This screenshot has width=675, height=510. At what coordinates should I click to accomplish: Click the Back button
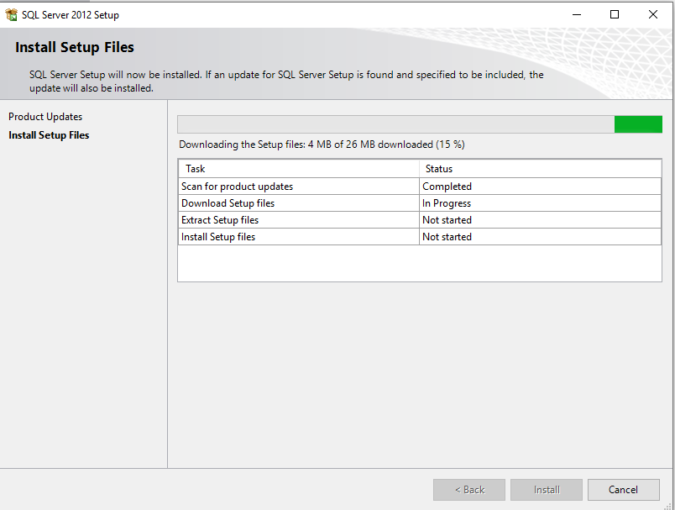(x=469, y=490)
